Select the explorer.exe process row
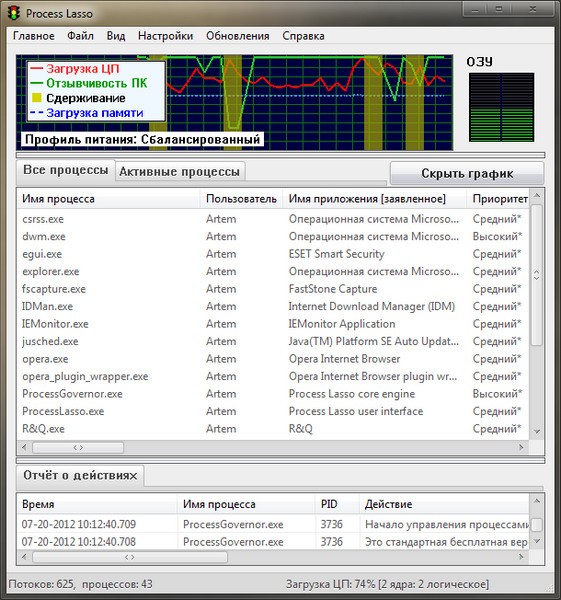561x600 pixels. point(273,272)
